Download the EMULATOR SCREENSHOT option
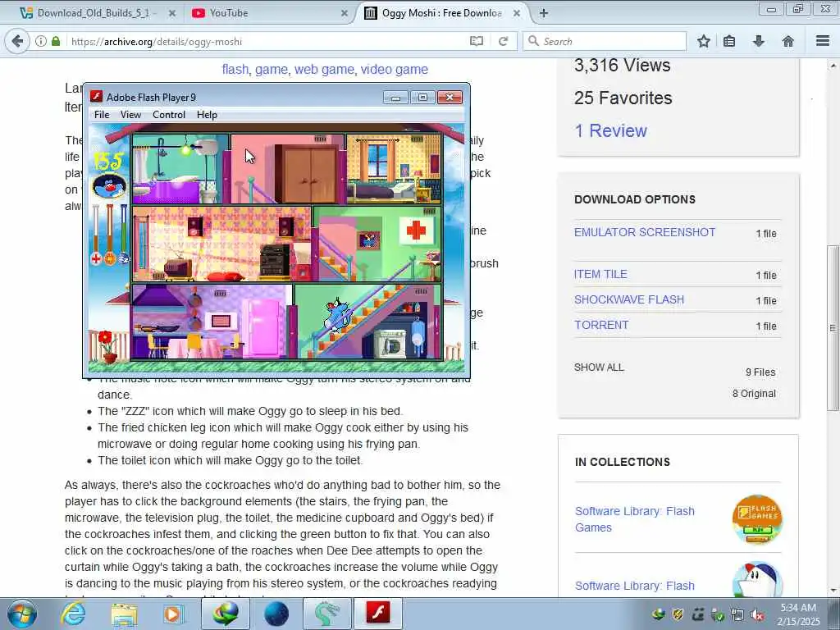Screen dimensions: 840x630 (x=645, y=232)
